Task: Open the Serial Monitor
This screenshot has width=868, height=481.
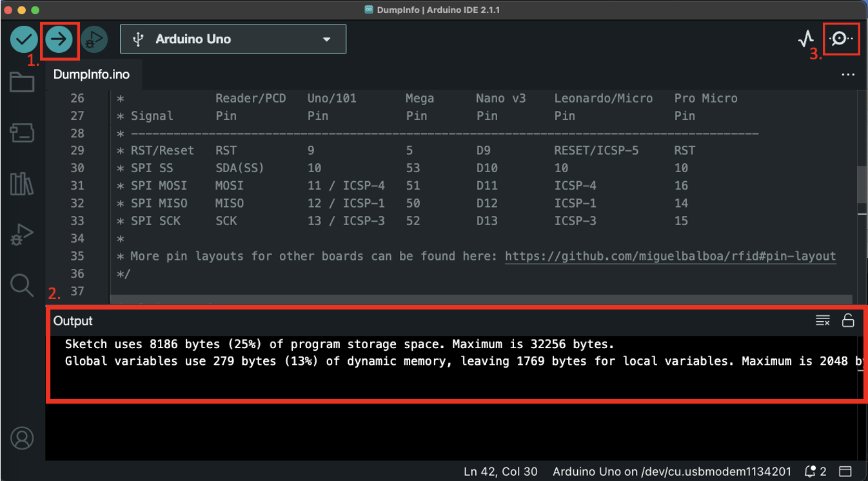Action: point(841,39)
